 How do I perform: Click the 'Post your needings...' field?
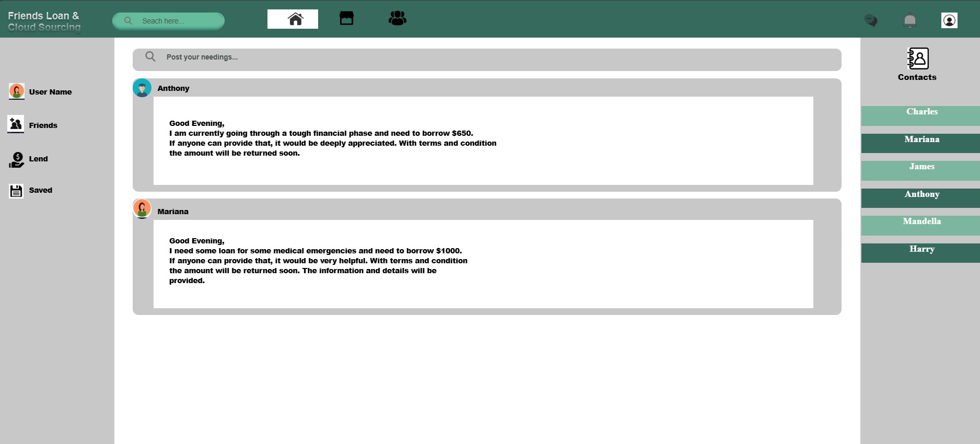(487, 60)
